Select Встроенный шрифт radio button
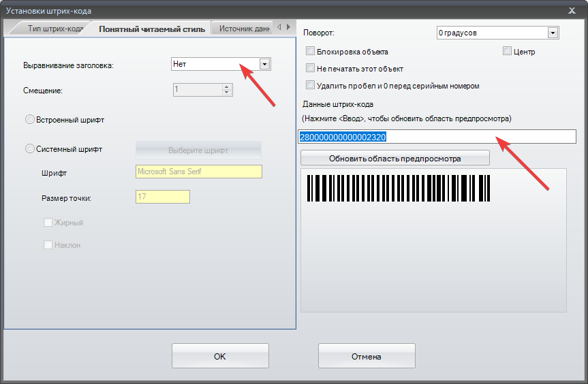Image resolution: width=588 pixels, height=384 pixels. tap(29, 120)
